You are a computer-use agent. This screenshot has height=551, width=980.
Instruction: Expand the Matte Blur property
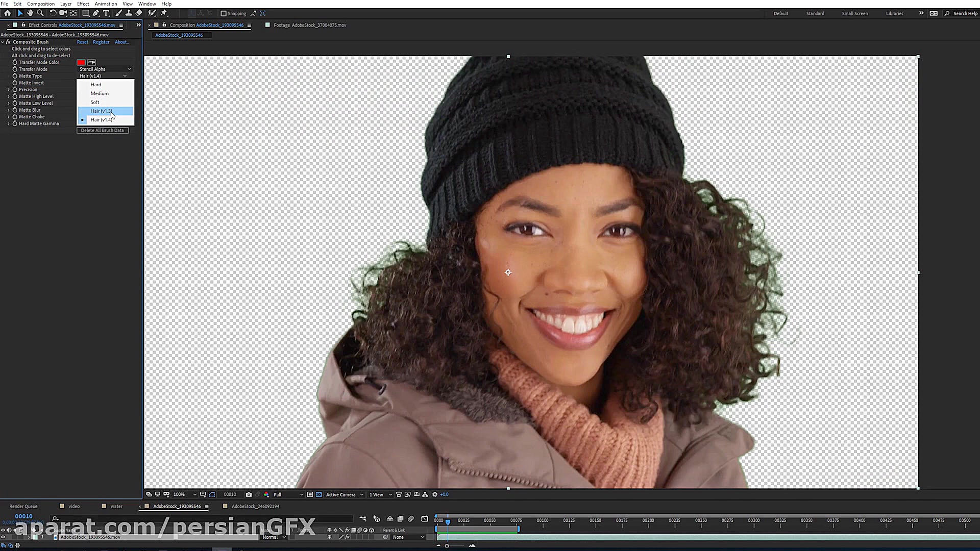tap(9, 110)
